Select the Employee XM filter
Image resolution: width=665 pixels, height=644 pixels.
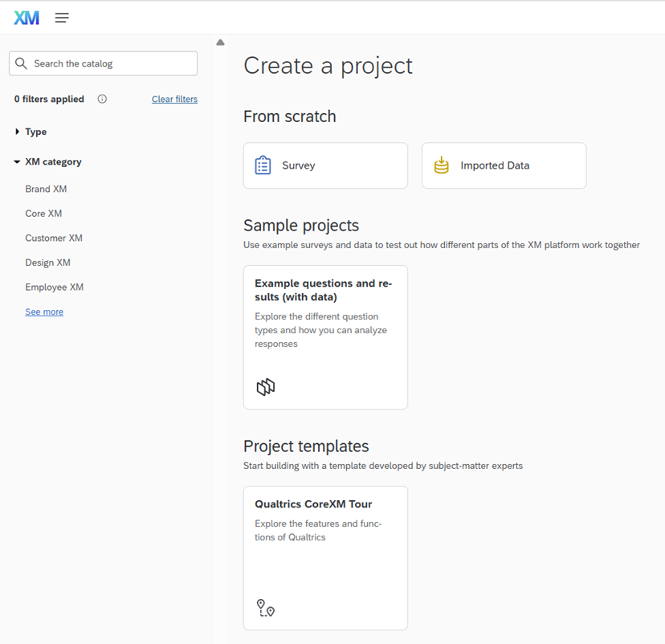55,287
